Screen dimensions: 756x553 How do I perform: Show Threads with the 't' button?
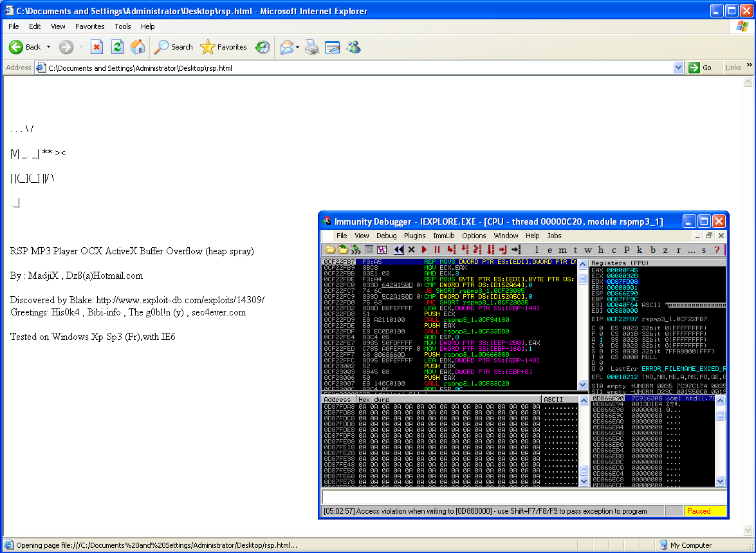tap(575, 250)
